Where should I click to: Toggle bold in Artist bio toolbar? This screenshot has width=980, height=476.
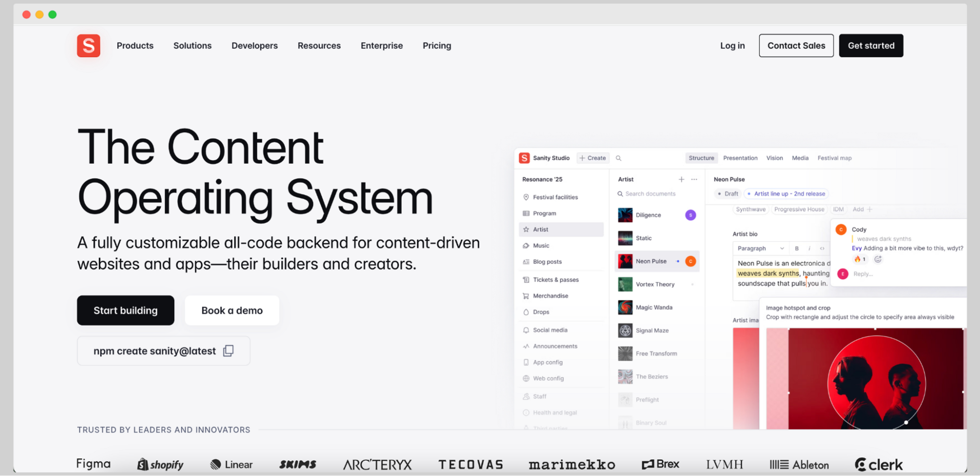point(797,249)
